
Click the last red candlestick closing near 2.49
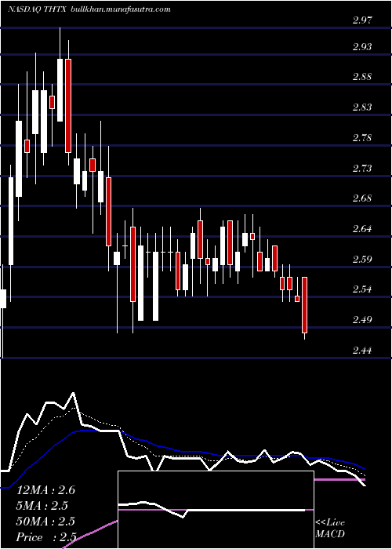pos(304,304)
